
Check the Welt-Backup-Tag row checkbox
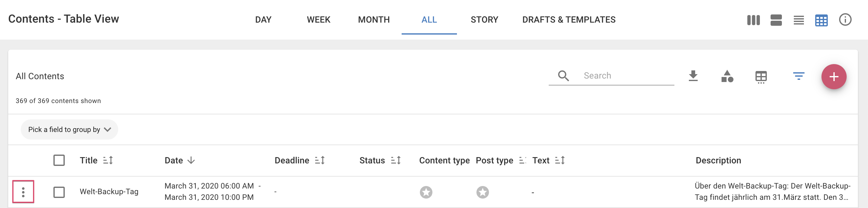tap(59, 192)
